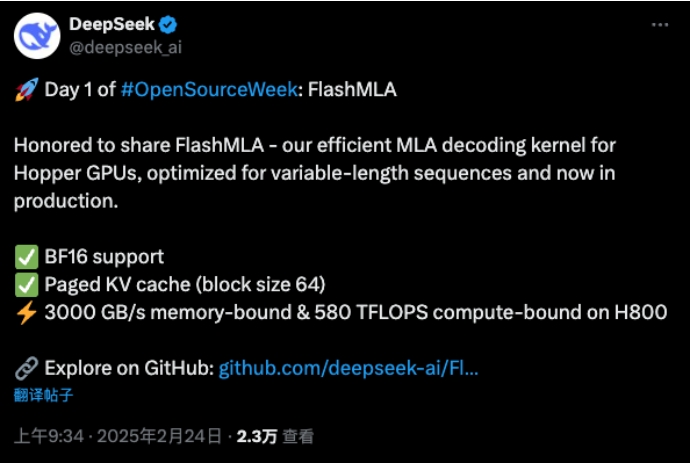Click the DeepSeek whale profile avatar
The height and width of the screenshot is (464, 690).
39,36
